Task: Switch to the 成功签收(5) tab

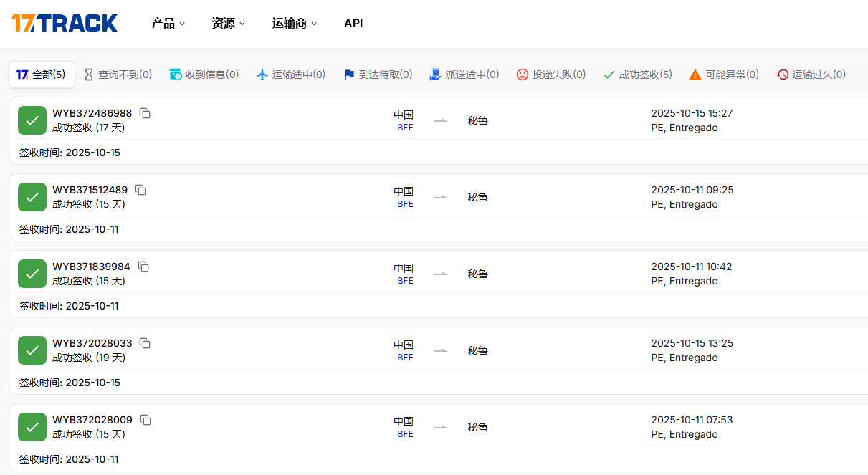Action: point(638,75)
